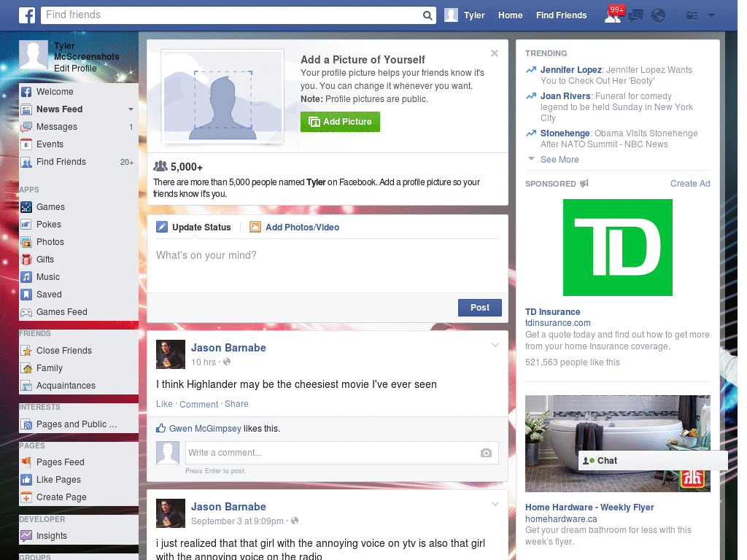Open the Chat bar
This screenshot has width=747, height=560.
653,461
